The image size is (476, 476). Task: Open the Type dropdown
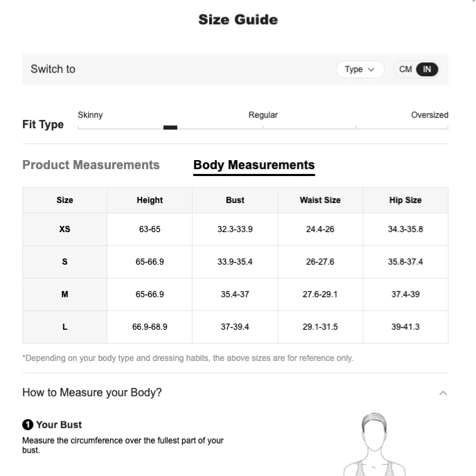tap(360, 69)
